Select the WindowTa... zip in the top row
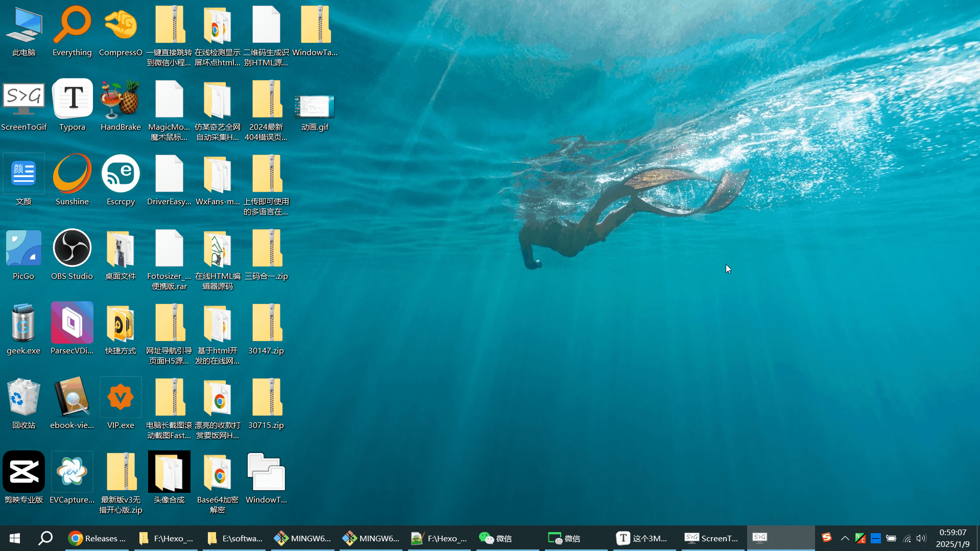 [x=315, y=32]
